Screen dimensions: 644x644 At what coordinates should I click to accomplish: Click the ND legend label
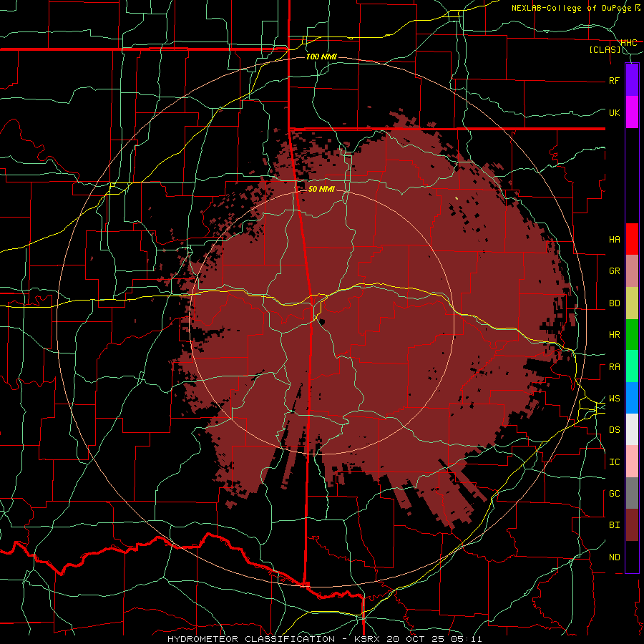tap(615, 557)
